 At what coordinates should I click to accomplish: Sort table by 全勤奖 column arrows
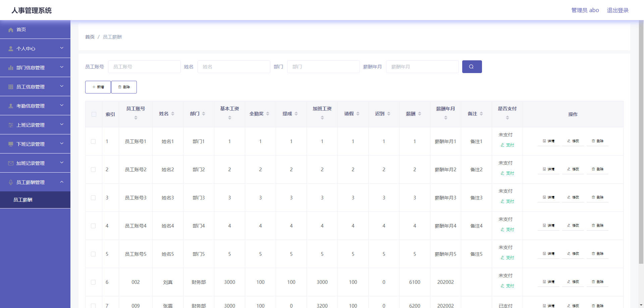[x=268, y=114]
